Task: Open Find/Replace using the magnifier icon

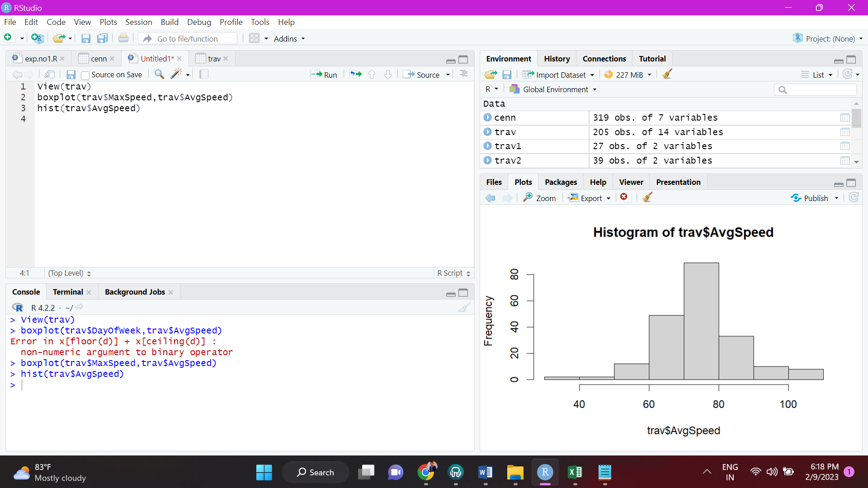Action: click(159, 74)
